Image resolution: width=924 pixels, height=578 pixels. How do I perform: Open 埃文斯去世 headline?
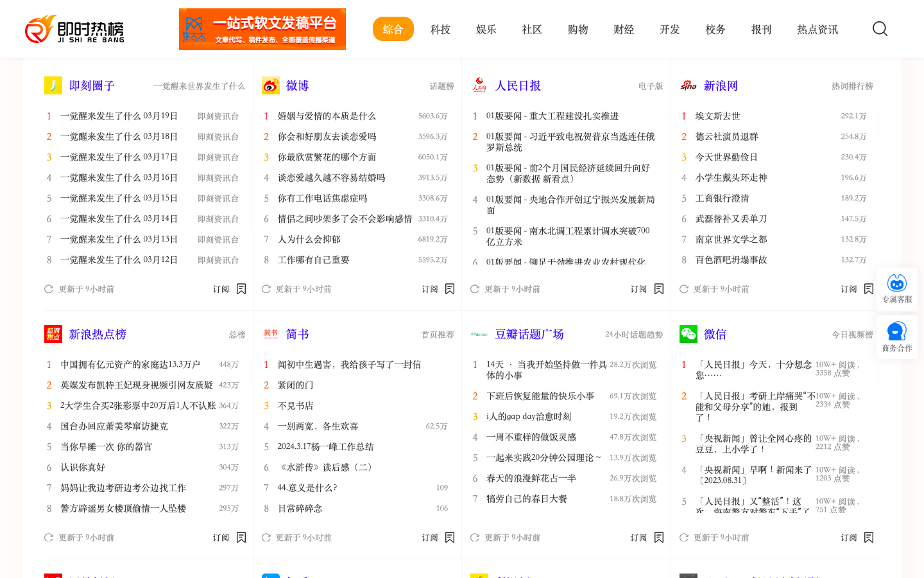(717, 116)
